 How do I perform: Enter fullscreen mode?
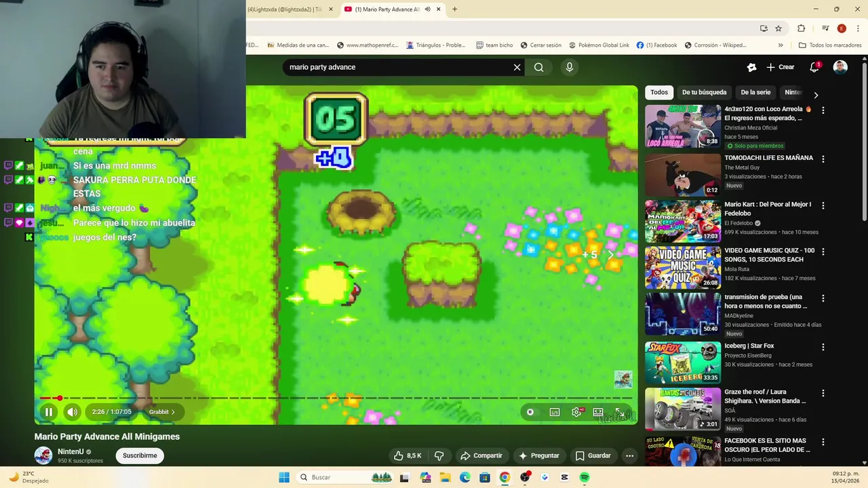[620, 411]
